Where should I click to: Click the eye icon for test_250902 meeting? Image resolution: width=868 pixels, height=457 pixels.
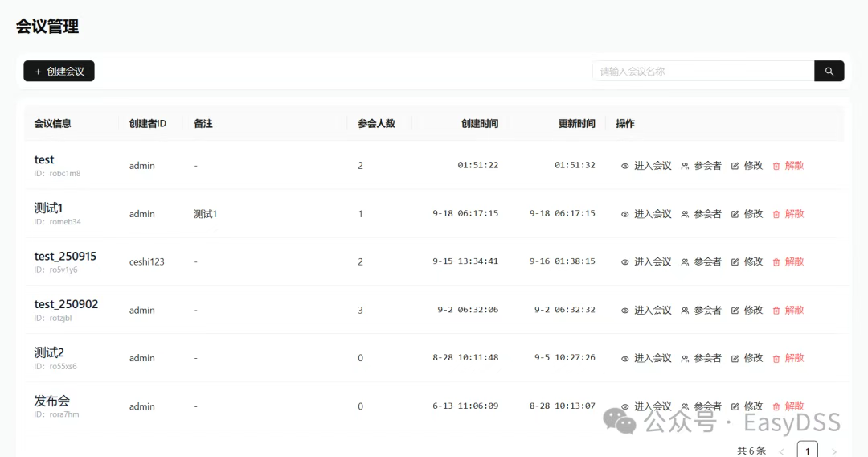[624, 311]
